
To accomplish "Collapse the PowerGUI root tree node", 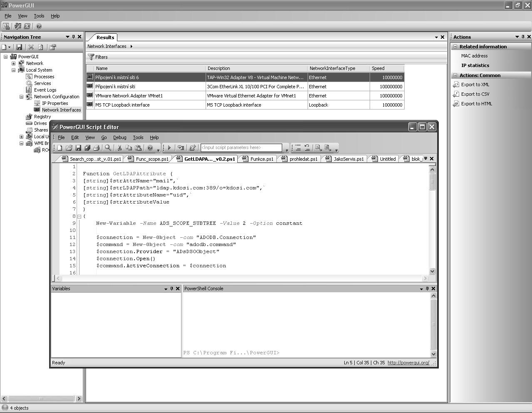I will [x=5, y=57].
